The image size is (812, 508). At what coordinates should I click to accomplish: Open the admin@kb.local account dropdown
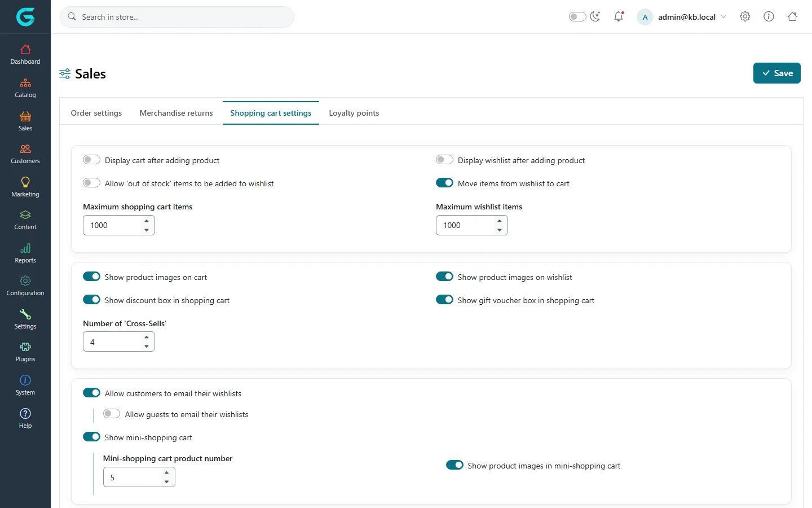coord(682,17)
